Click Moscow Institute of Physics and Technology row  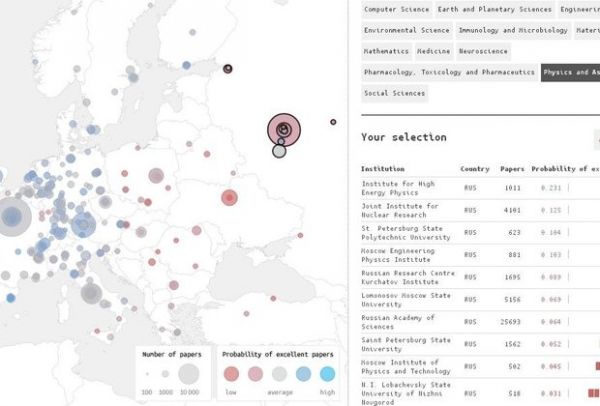pyautogui.click(x=480, y=367)
